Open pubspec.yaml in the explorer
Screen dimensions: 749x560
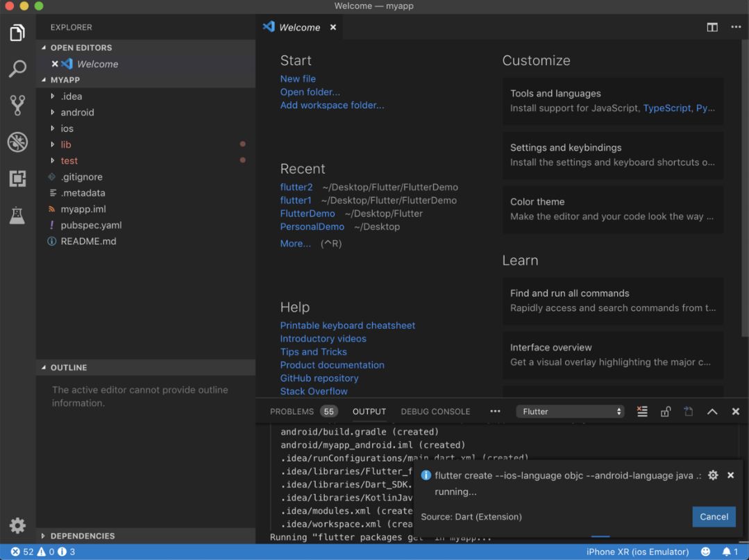(x=91, y=225)
